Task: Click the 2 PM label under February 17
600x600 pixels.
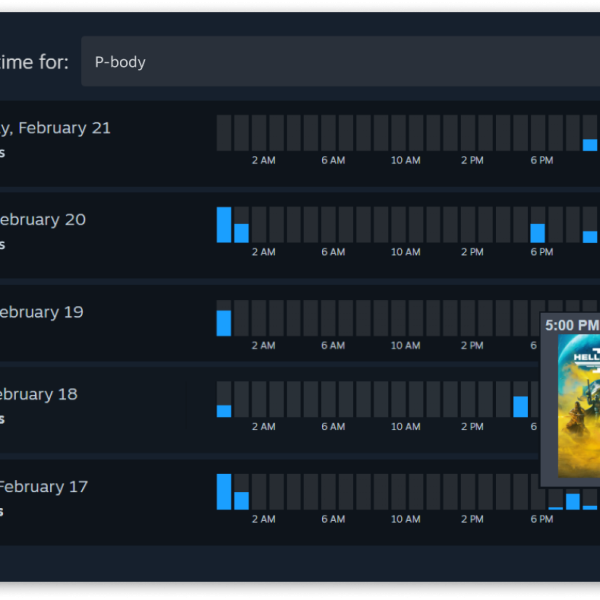Action: pyautogui.click(x=472, y=519)
